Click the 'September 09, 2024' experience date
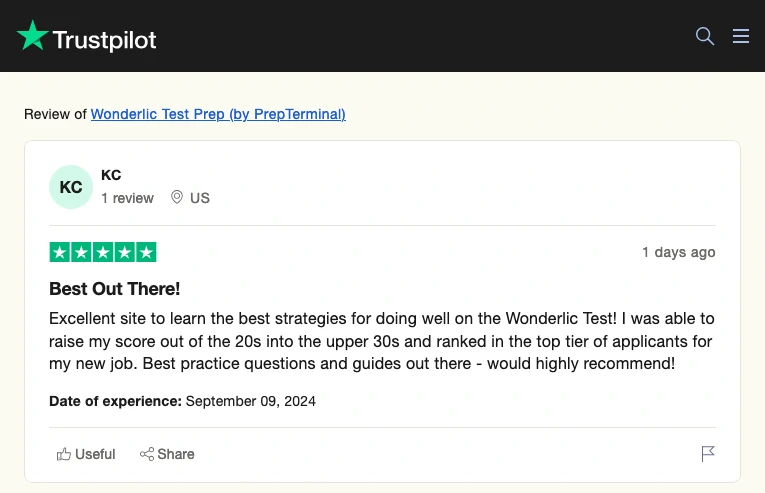This screenshot has height=493, width=765. tap(251, 401)
